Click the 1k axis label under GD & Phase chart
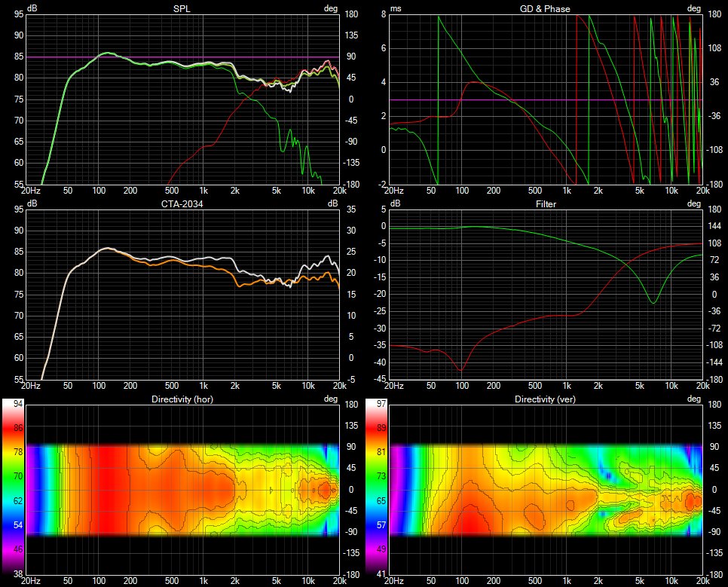This screenshot has width=728, height=587. (x=567, y=191)
